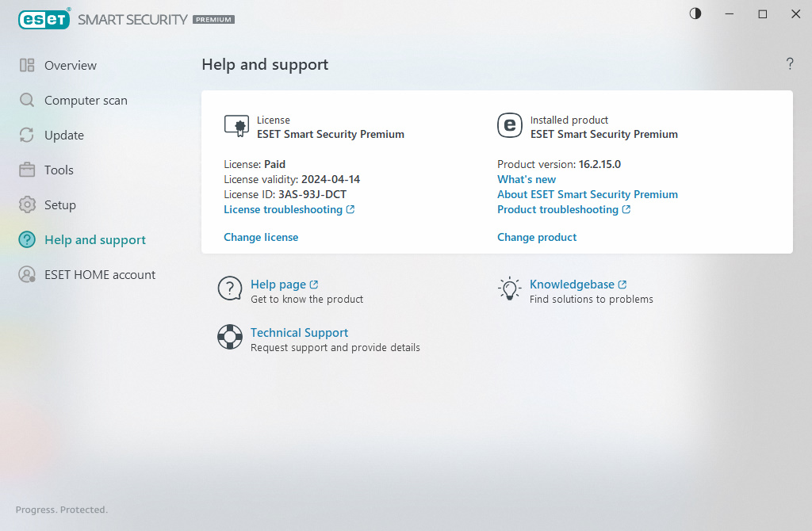Click the license certificate icon
This screenshot has width=812, height=531.
[236, 126]
